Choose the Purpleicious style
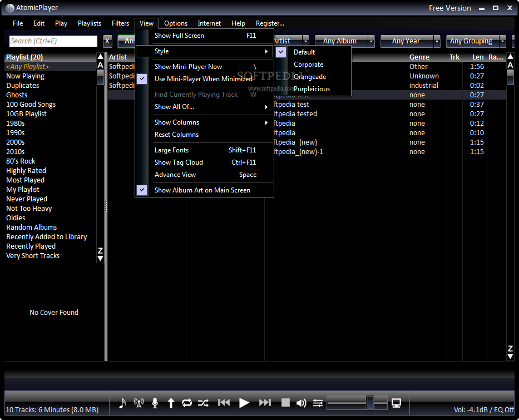Screen dimensions: 519x420 [312, 89]
